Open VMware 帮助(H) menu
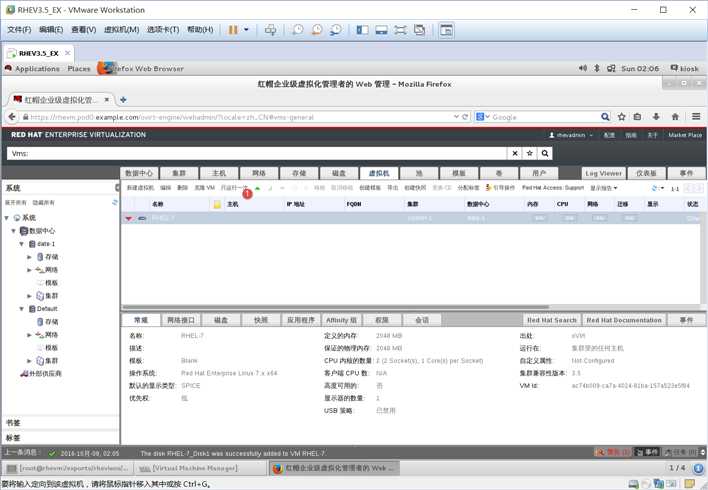Viewport: 708px width, 490px height. (x=200, y=30)
